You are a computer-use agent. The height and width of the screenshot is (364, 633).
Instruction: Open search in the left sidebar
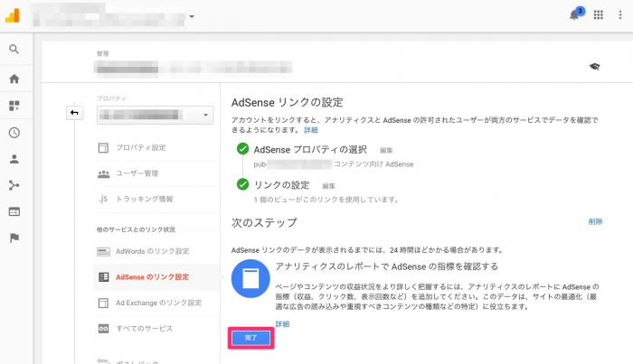[x=14, y=49]
